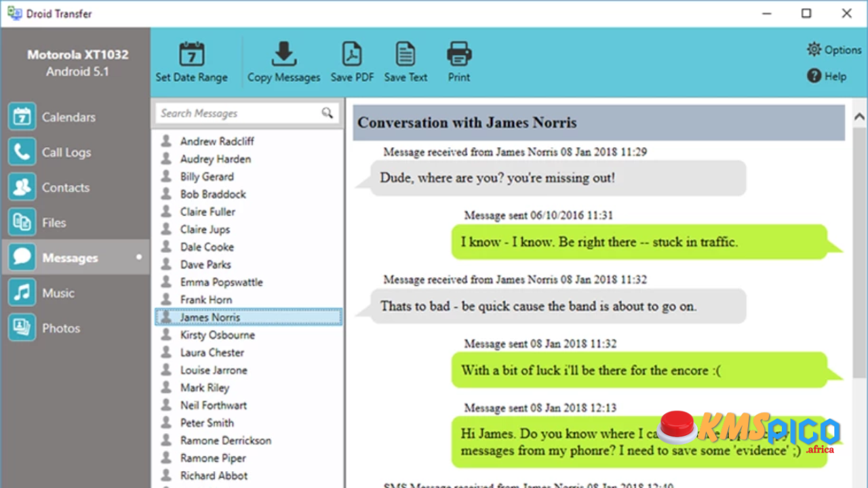
Task: Click the Calendars sidebar icon
Action: point(22,117)
